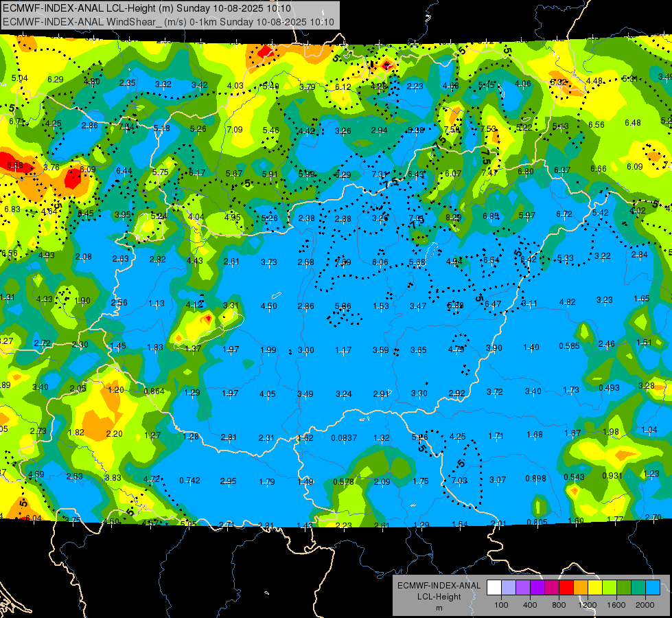
Task: Click the wind shear value 7.09
Action: [235, 129]
